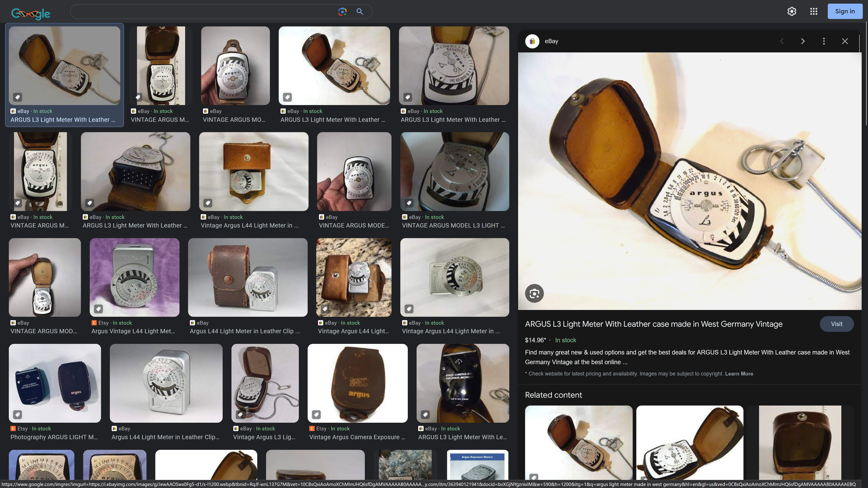Screen dimensions: 868x488
Task: Click the preview title ARGUS L3 Light Meter link
Action: pos(653,324)
